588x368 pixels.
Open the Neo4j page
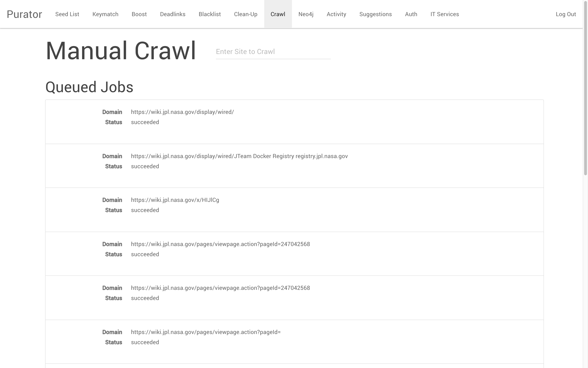(306, 14)
